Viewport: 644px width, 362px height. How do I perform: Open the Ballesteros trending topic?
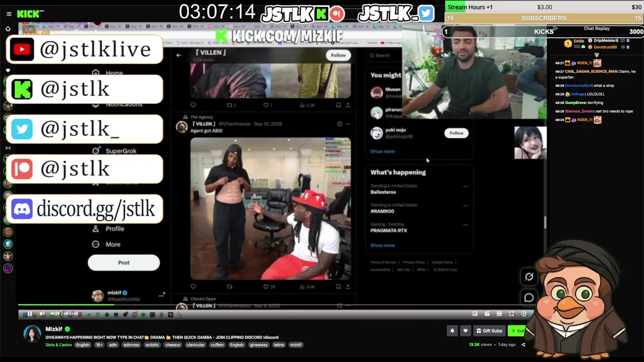[383, 192]
